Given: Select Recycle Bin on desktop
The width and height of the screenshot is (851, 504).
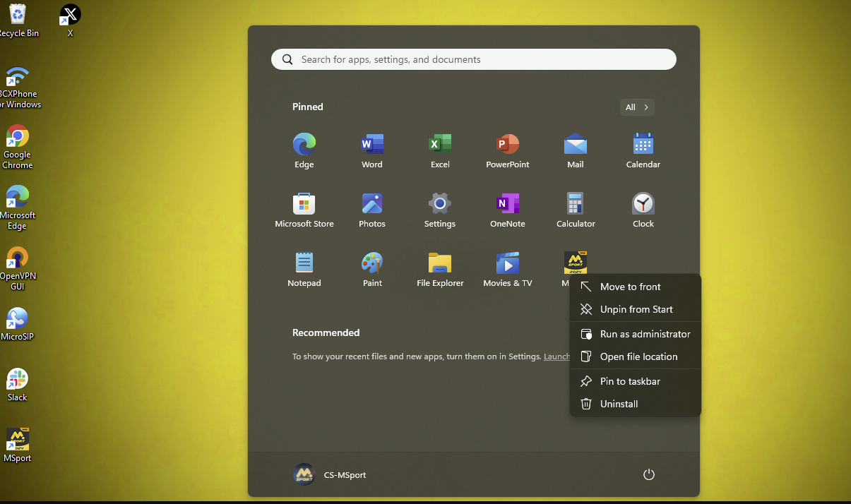Looking at the screenshot, I should point(17,20).
